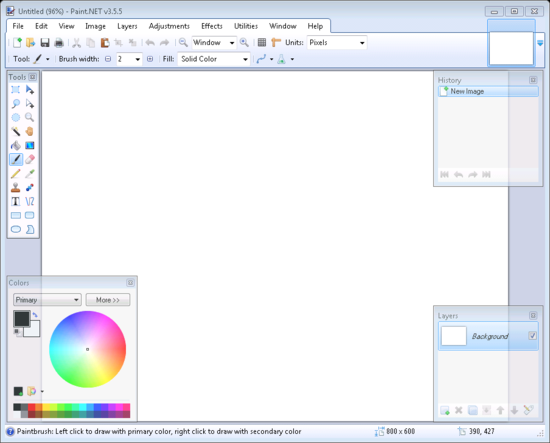Click the Open file toolbar icon
Screen dimensions: 550x443
pos(31,42)
